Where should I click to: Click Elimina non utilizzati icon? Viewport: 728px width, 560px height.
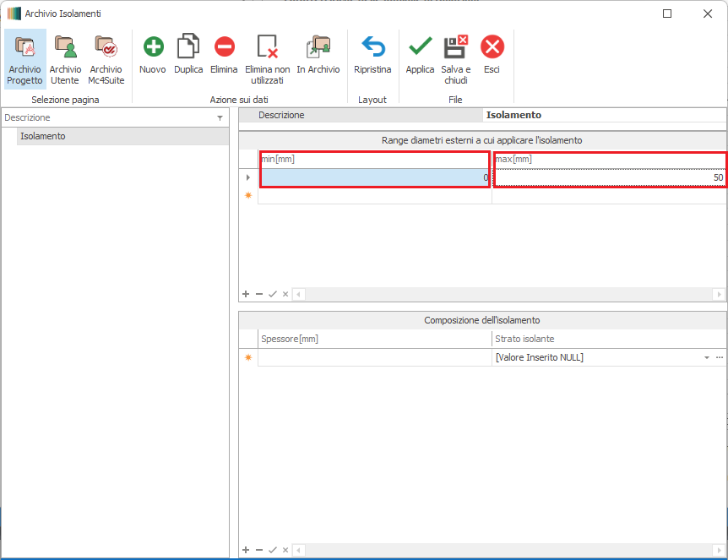(x=267, y=47)
